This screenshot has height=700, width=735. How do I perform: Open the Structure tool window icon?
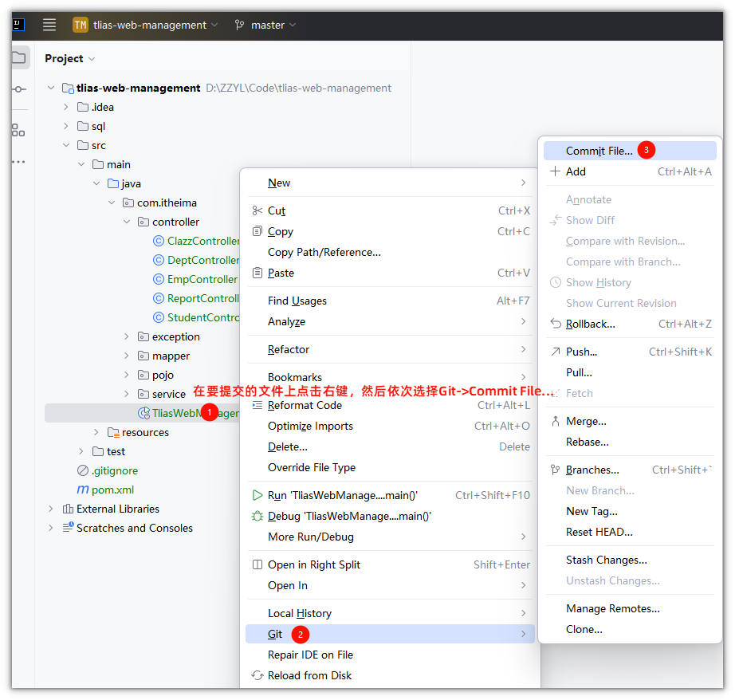click(x=18, y=130)
